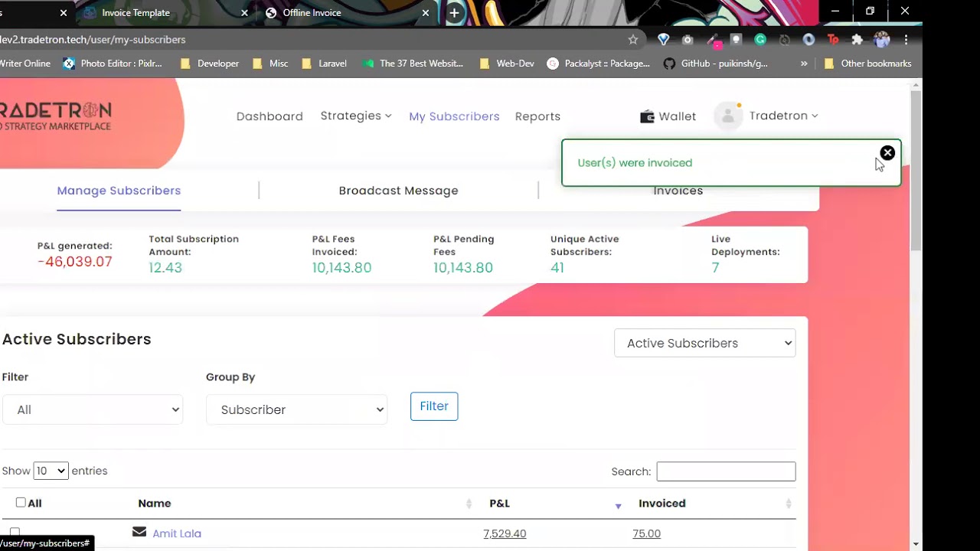Open the Active Subscribers view dropdown

point(705,343)
